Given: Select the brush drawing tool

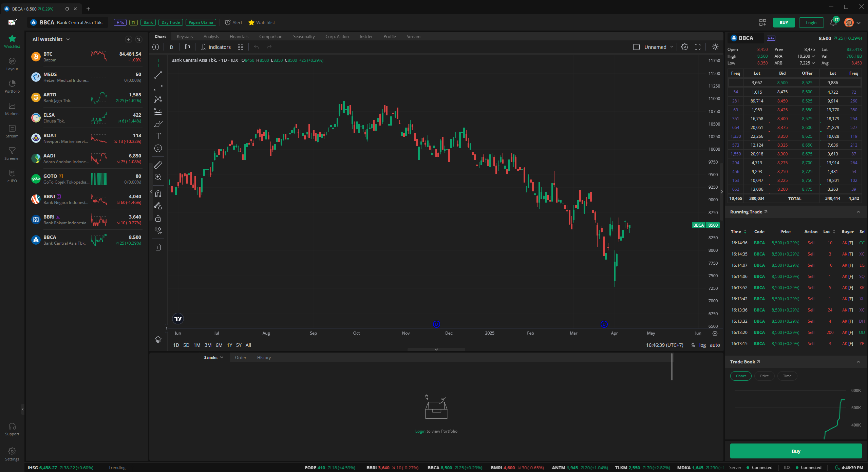Looking at the screenshot, I should tap(158, 124).
